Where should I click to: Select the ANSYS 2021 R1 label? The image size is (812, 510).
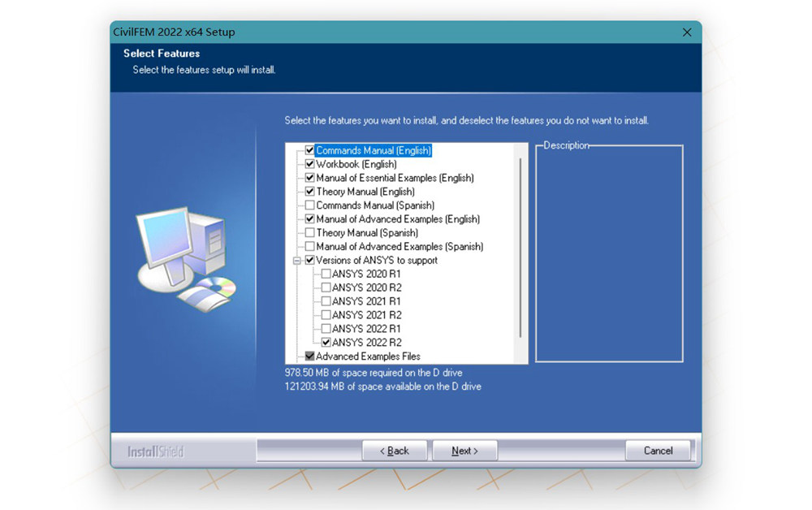(x=367, y=301)
